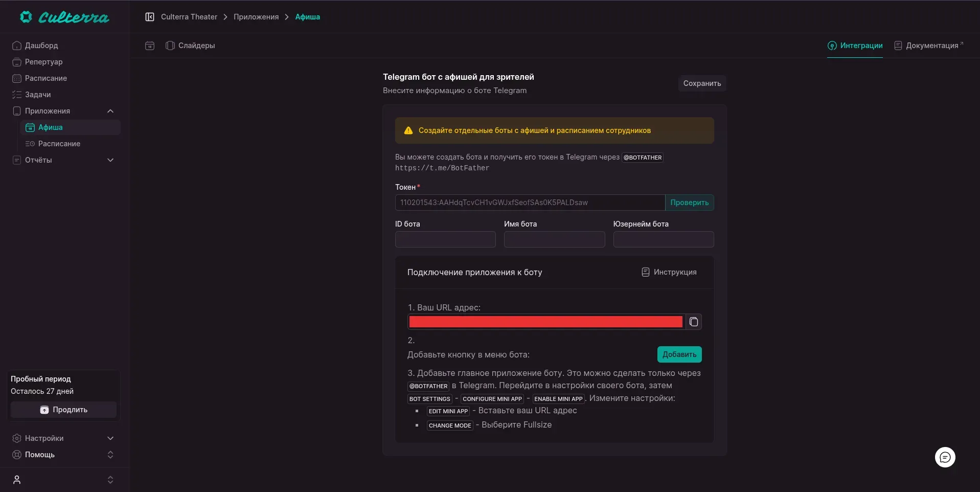Click the 'Осталось 27 дней' text
This screenshot has width=980, height=492.
[x=42, y=391]
